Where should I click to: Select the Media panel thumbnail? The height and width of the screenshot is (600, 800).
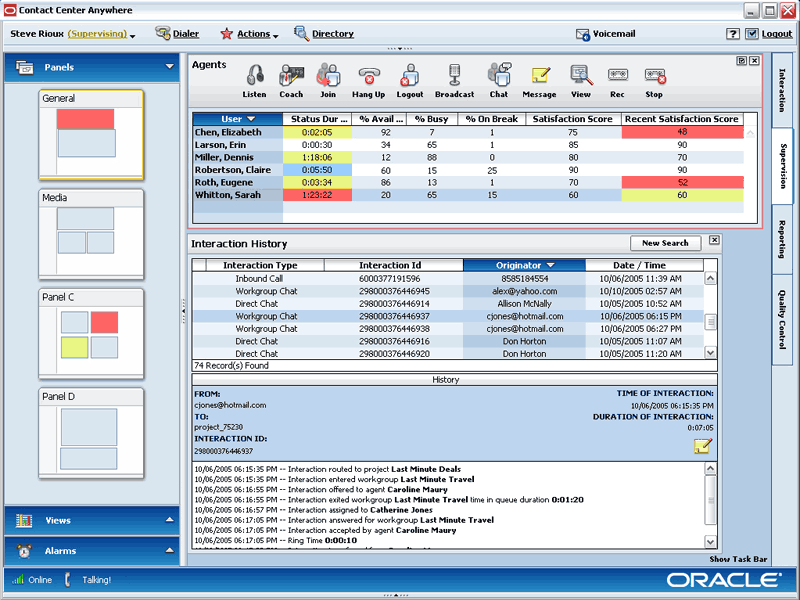[91, 234]
